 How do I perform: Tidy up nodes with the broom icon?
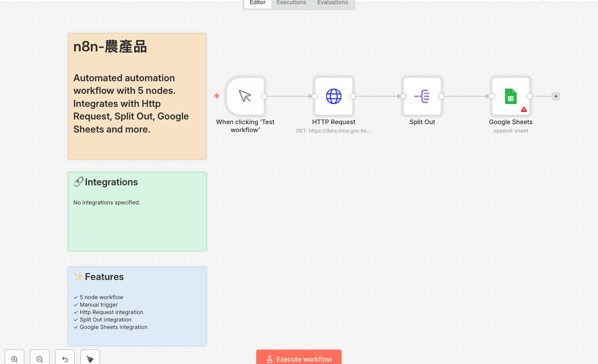90,359
